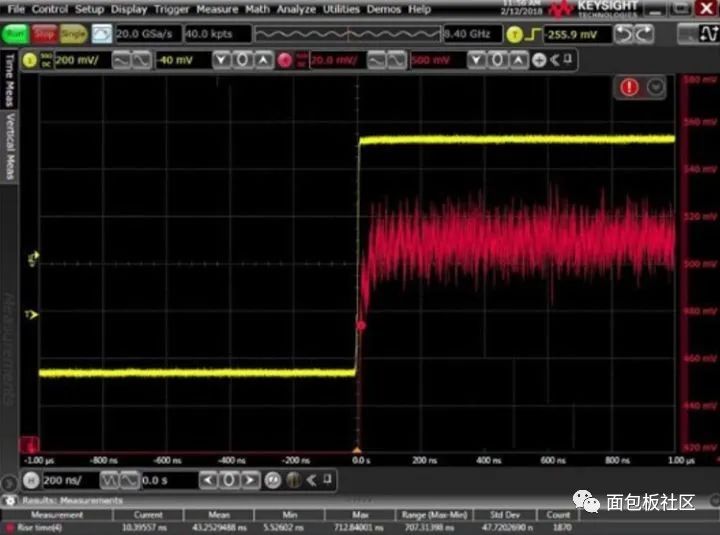Open the Results: Measurements settings gear
Screen dimensions: 720x535
10,501
